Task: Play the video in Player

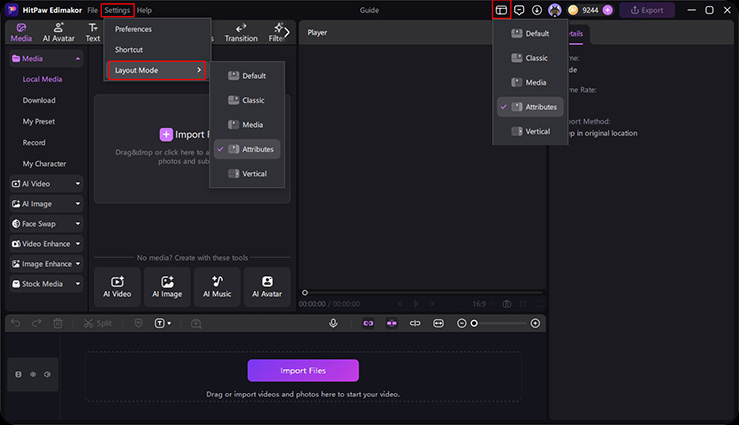Action: coord(416,304)
